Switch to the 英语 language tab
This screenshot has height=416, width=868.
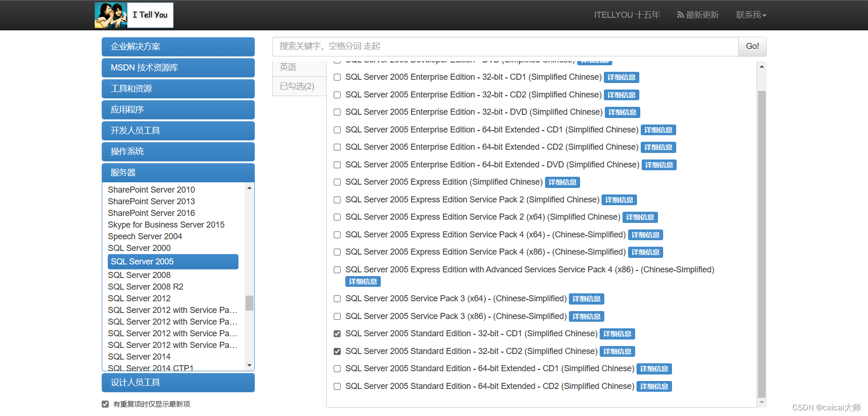click(x=299, y=68)
